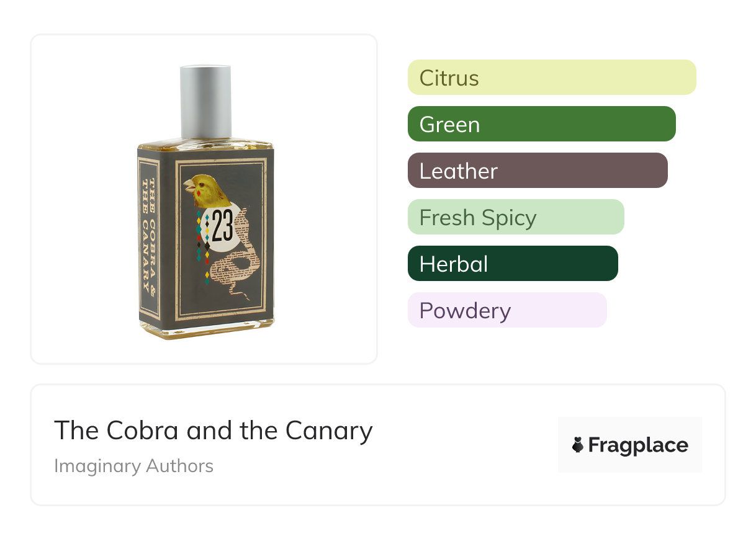This screenshot has height=536, width=756.
Task: Select the Citrus accord bar
Action: (x=552, y=78)
